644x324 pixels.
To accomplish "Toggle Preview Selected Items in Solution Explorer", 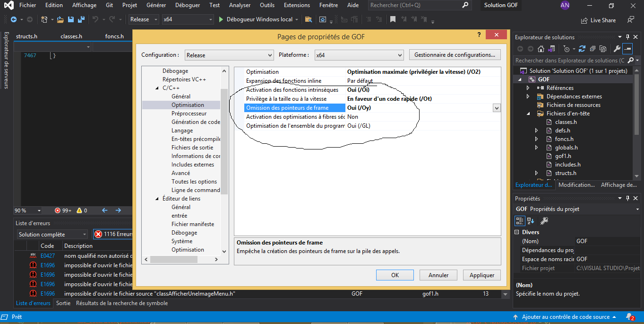I will [x=627, y=49].
